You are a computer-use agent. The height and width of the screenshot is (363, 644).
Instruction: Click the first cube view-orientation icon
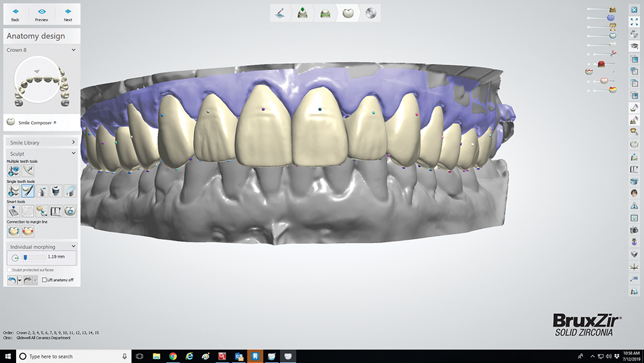tap(634, 59)
